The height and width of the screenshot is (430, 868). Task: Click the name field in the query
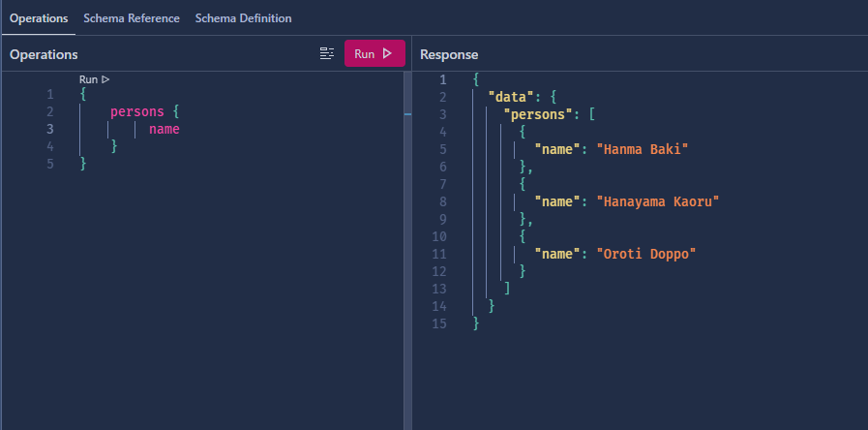[164, 129]
